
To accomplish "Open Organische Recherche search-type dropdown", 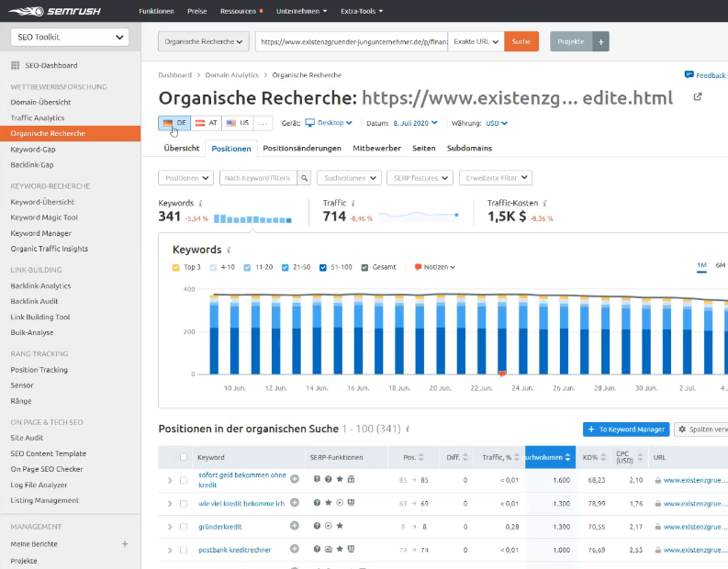I will (204, 42).
